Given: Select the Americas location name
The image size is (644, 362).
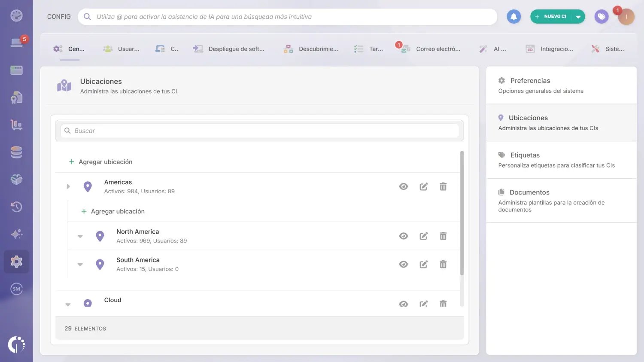Looking at the screenshot, I should pyautogui.click(x=118, y=182).
